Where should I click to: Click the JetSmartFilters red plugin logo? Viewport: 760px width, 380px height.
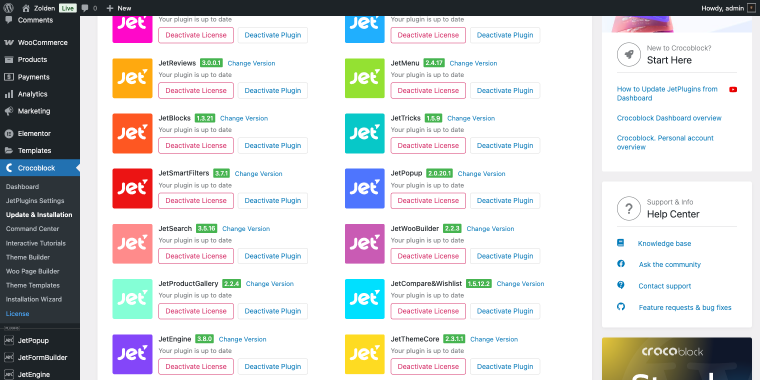pyautogui.click(x=132, y=189)
